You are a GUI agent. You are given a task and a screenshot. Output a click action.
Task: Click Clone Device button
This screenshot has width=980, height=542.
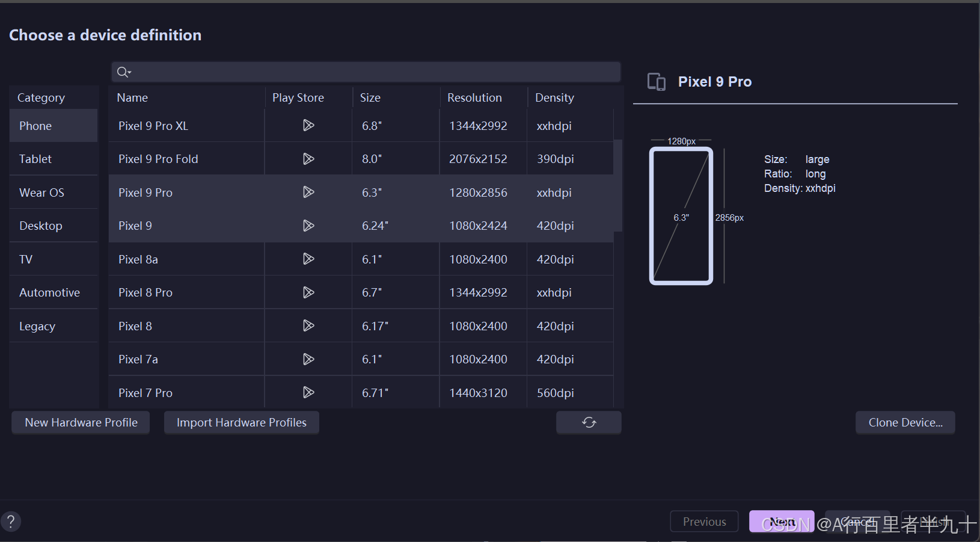coord(905,422)
